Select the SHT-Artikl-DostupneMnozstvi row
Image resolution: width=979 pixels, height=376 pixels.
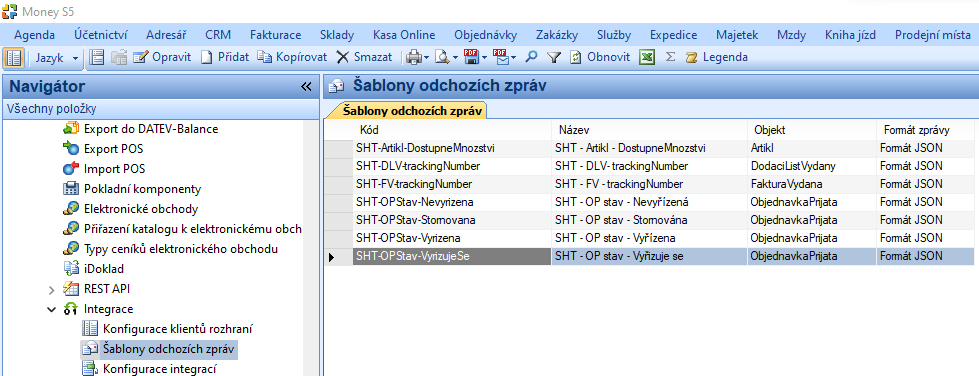click(x=649, y=149)
